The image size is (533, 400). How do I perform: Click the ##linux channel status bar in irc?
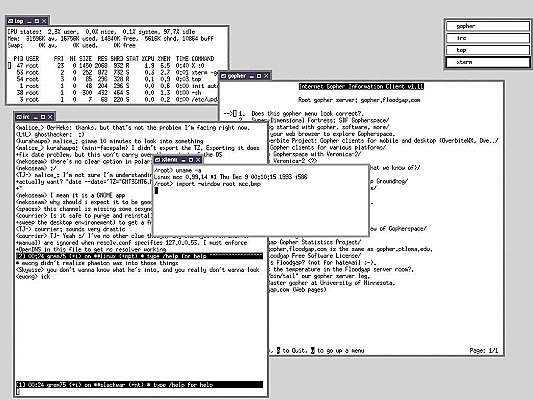click(x=139, y=256)
